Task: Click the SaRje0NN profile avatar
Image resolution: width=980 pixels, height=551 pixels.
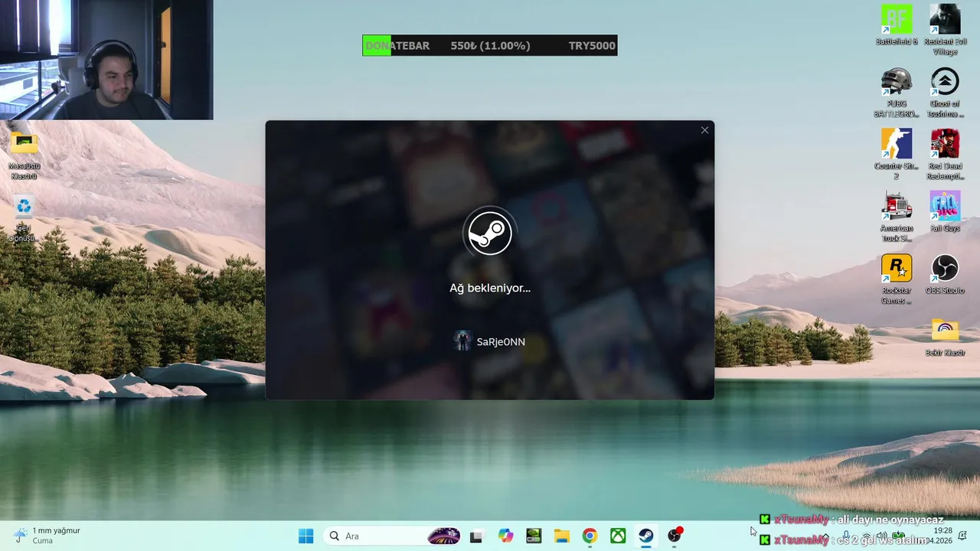Action: (x=462, y=341)
